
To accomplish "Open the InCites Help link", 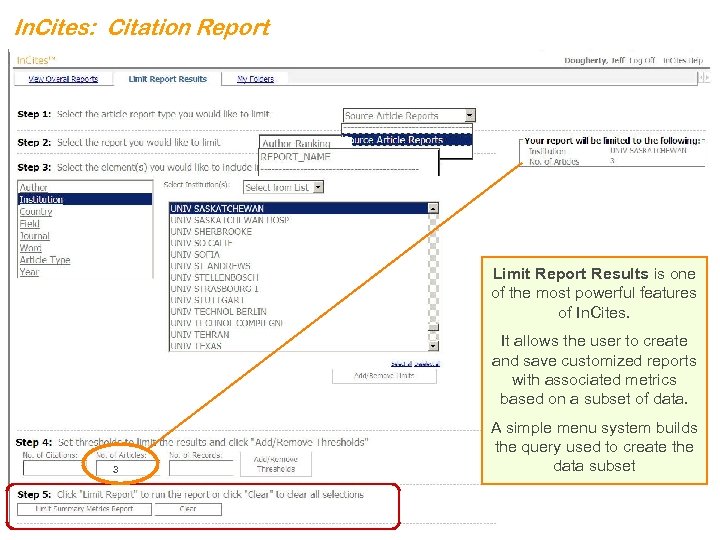I will [x=683, y=60].
